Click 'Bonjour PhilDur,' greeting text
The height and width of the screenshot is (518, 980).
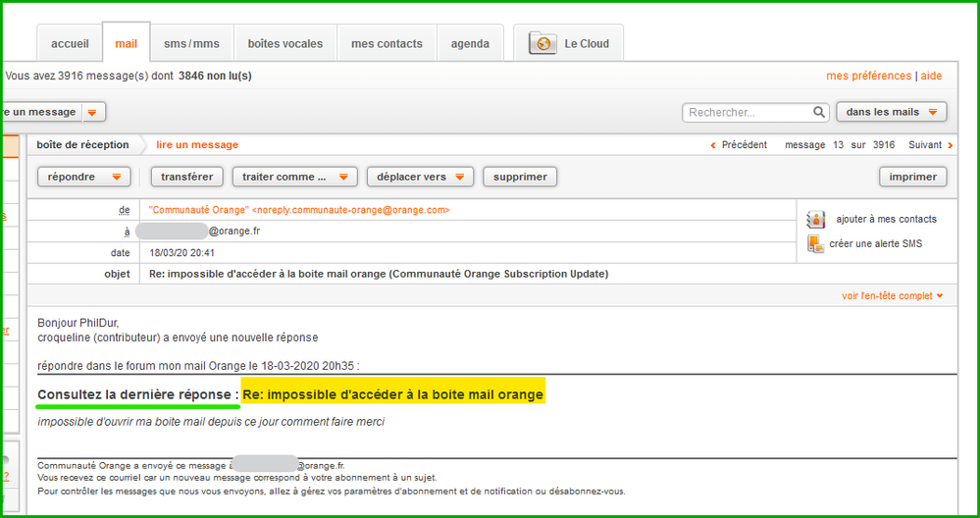click(x=78, y=324)
